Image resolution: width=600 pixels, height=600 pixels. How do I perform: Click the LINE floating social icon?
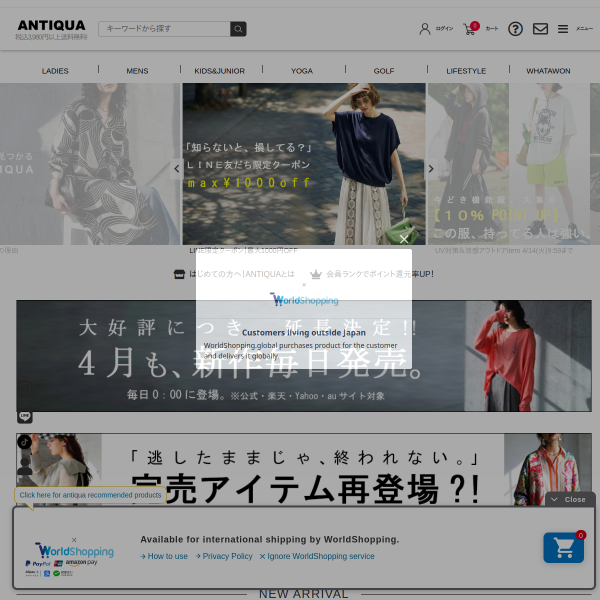(25, 416)
